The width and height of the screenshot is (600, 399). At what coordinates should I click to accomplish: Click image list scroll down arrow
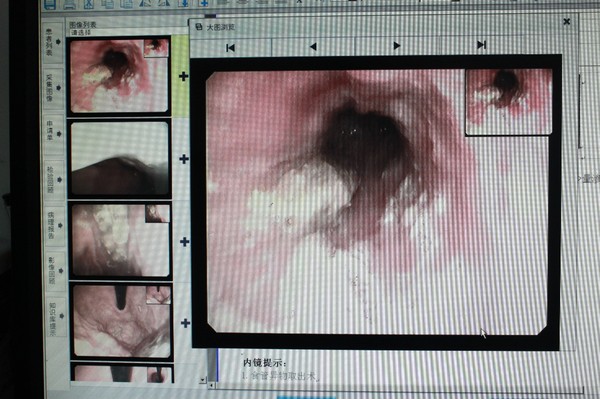[x=203, y=380]
